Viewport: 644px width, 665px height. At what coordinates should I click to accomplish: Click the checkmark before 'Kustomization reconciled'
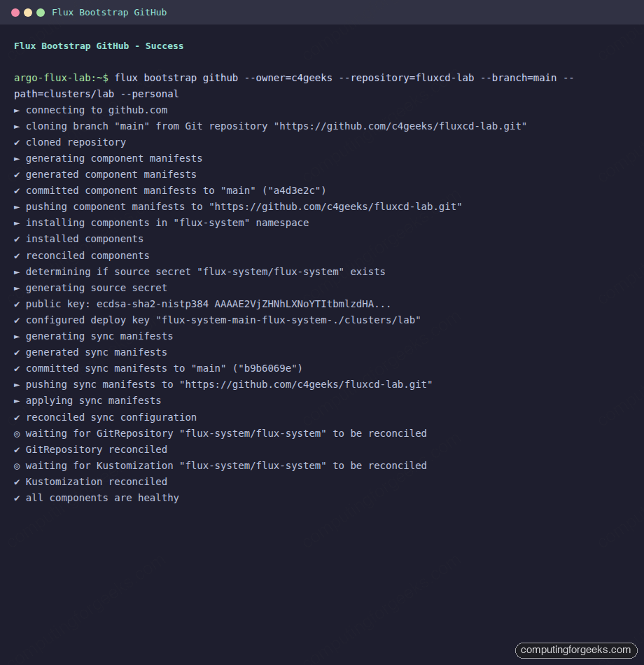click(x=17, y=482)
